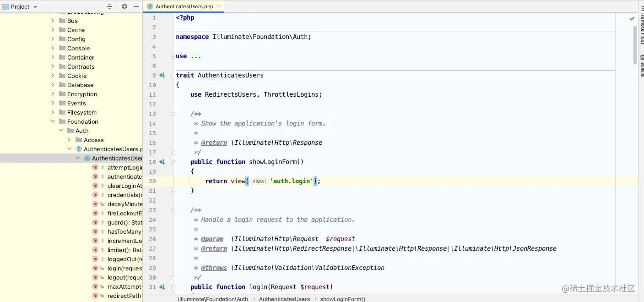Expand the Container folder
The image size is (644, 302).
pos(53,57)
